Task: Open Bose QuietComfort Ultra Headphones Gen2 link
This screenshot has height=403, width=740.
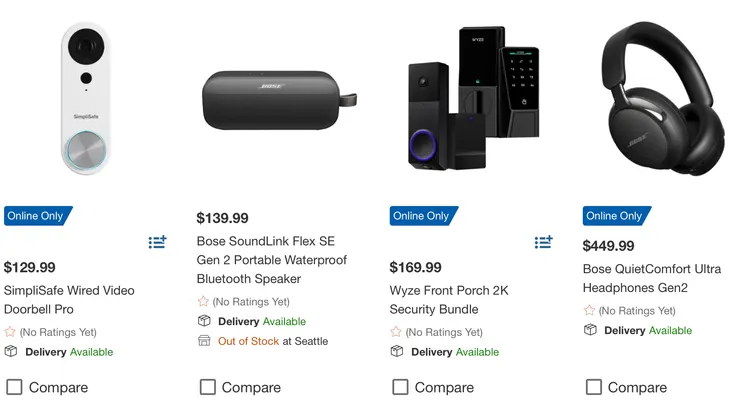Action: coord(652,279)
